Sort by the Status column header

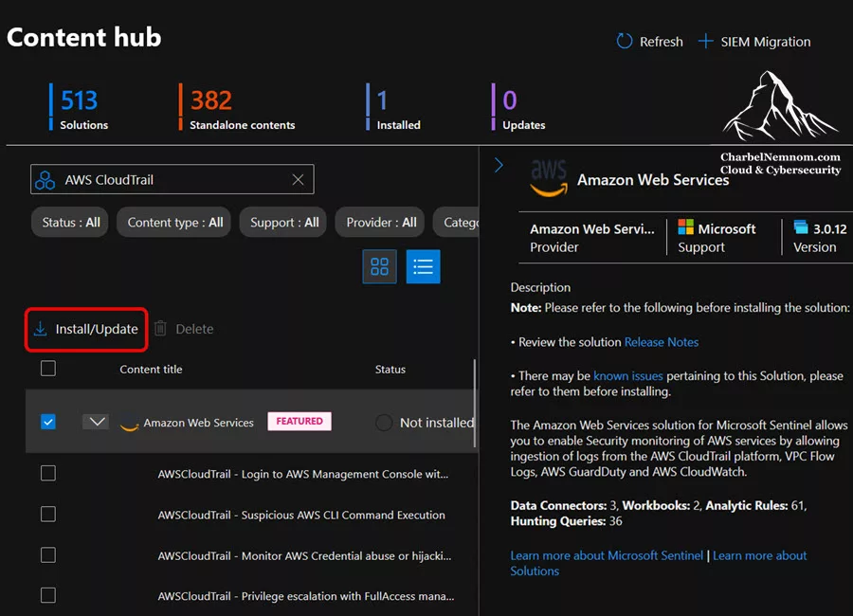[x=390, y=369]
